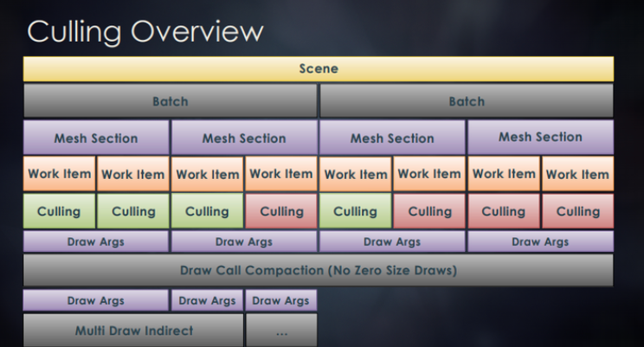The width and height of the screenshot is (644, 347).
Task: Click the rightmost Mesh Section box
Action: (540, 137)
